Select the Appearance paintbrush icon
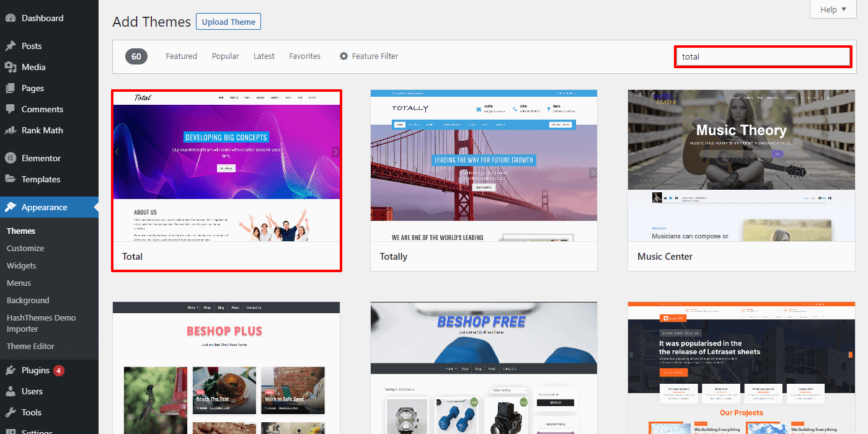Viewport: 868px width, 434px height. click(x=10, y=207)
